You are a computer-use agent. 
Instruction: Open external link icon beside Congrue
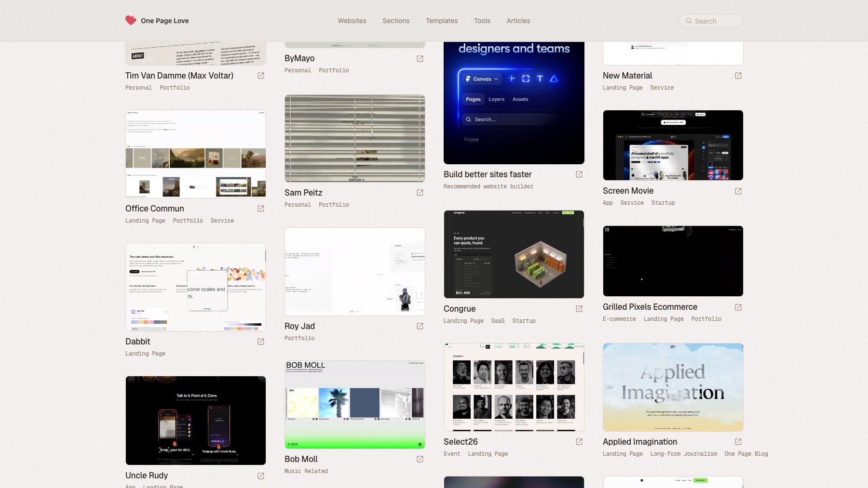pyautogui.click(x=579, y=309)
